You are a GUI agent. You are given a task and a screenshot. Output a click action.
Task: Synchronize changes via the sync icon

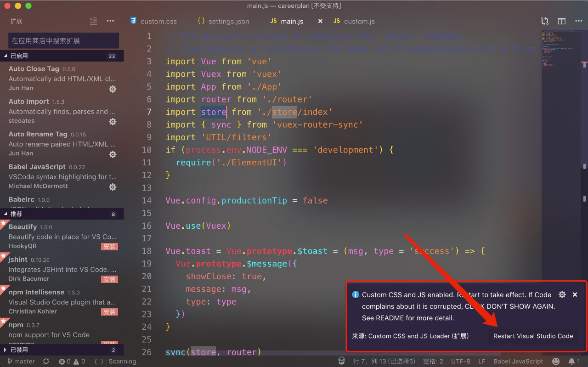(46, 361)
